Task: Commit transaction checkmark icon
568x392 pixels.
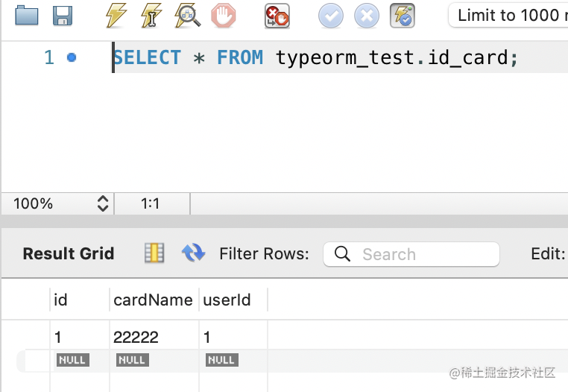Action: click(x=331, y=16)
